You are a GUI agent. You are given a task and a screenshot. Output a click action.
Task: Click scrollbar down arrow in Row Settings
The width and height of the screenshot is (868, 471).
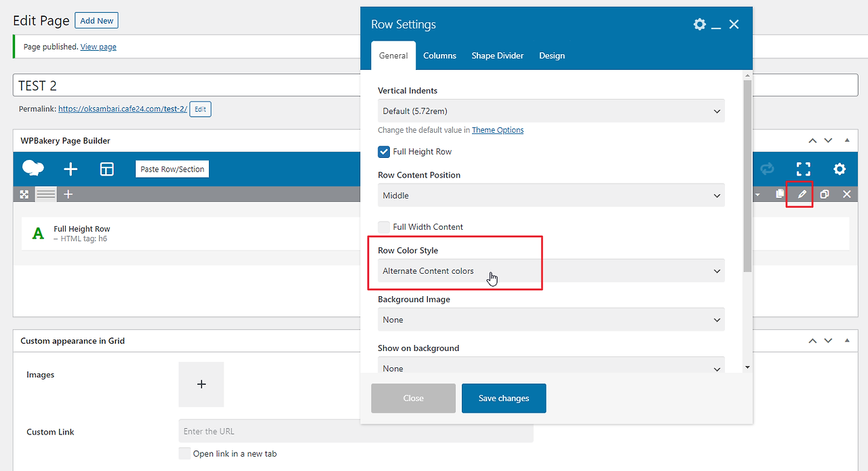pyautogui.click(x=747, y=367)
